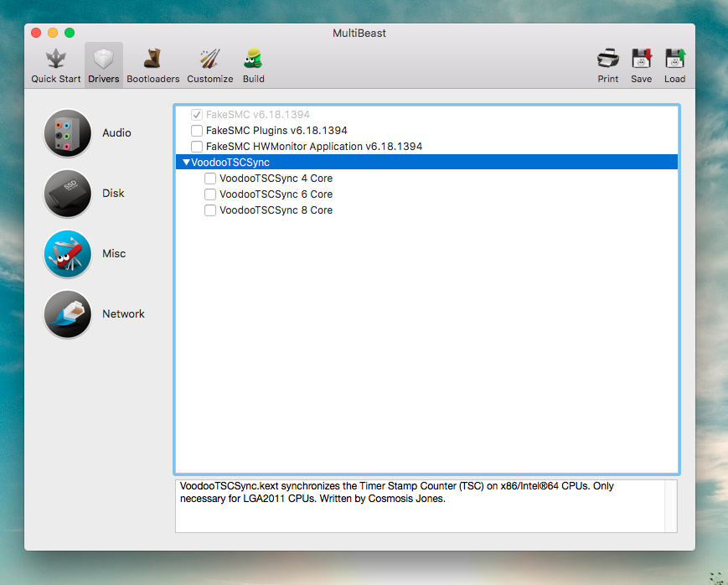This screenshot has height=585, width=728.
Task: Enable FakeSMC HWMonitor Application checkbox
Action: (x=197, y=147)
